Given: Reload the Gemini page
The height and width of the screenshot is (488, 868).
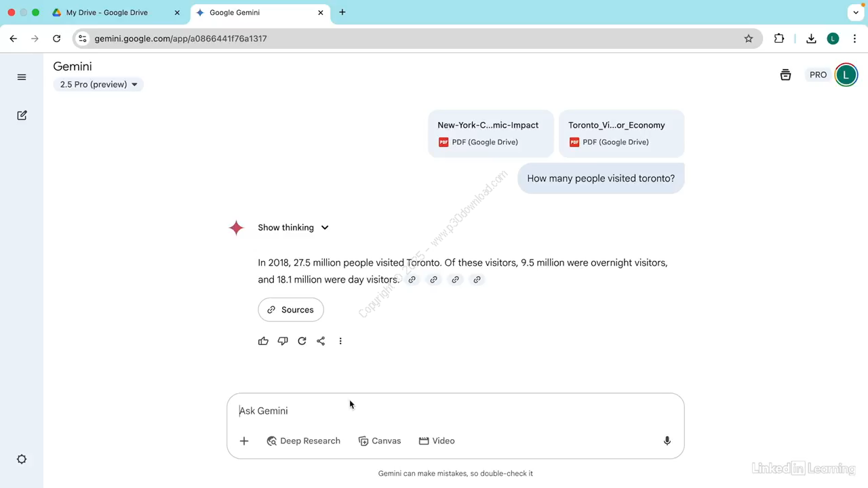Looking at the screenshot, I should click(57, 39).
